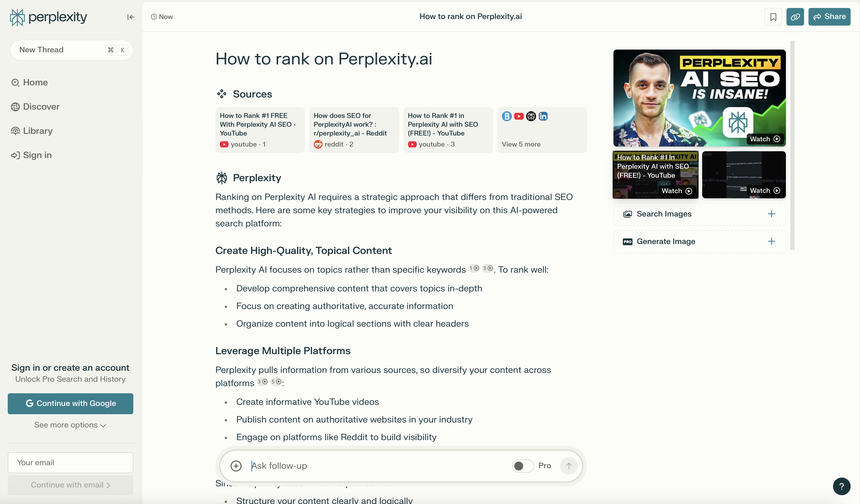Screen dimensions: 860x504
Task: Expand Generate Image plus icon
Action: [x=771, y=242]
